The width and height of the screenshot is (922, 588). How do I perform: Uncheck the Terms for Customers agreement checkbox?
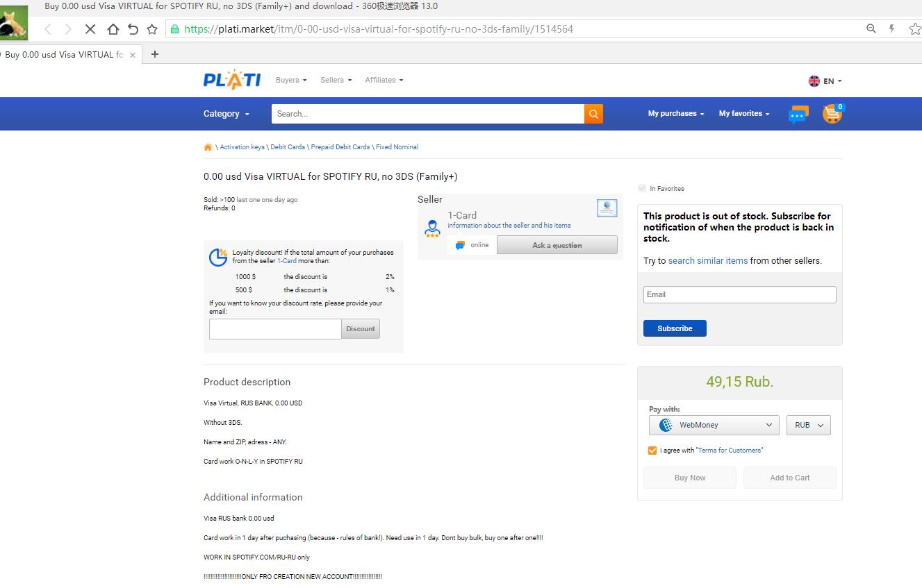[652, 451]
